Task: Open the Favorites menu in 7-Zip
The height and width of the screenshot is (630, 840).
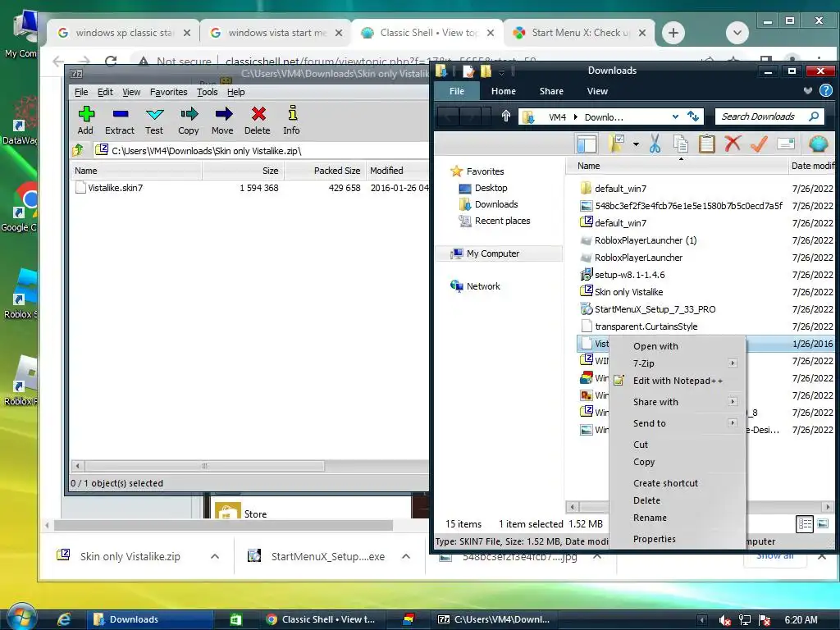Action: [169, 92]
